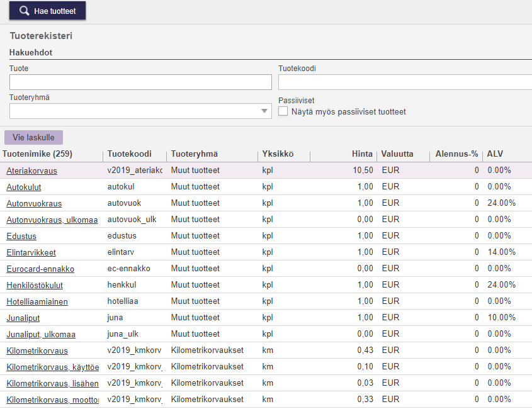Focus the Tuotekoodi input field

(x=405, y=82)
